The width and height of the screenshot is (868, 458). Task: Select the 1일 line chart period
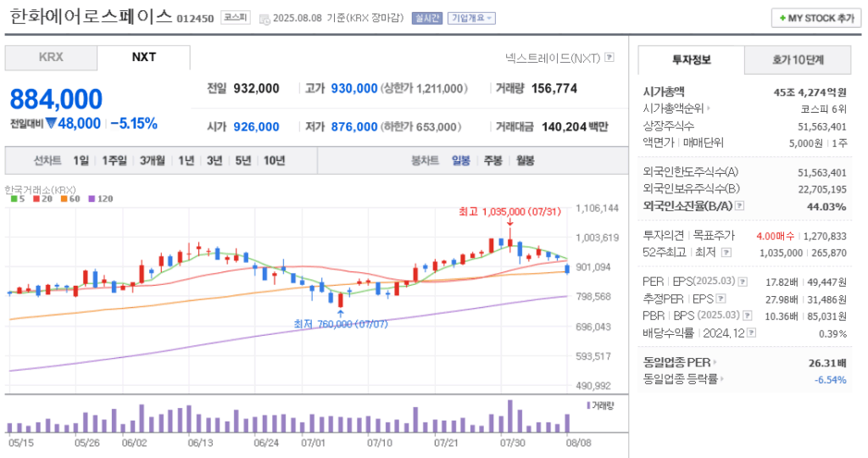[81, 160]
